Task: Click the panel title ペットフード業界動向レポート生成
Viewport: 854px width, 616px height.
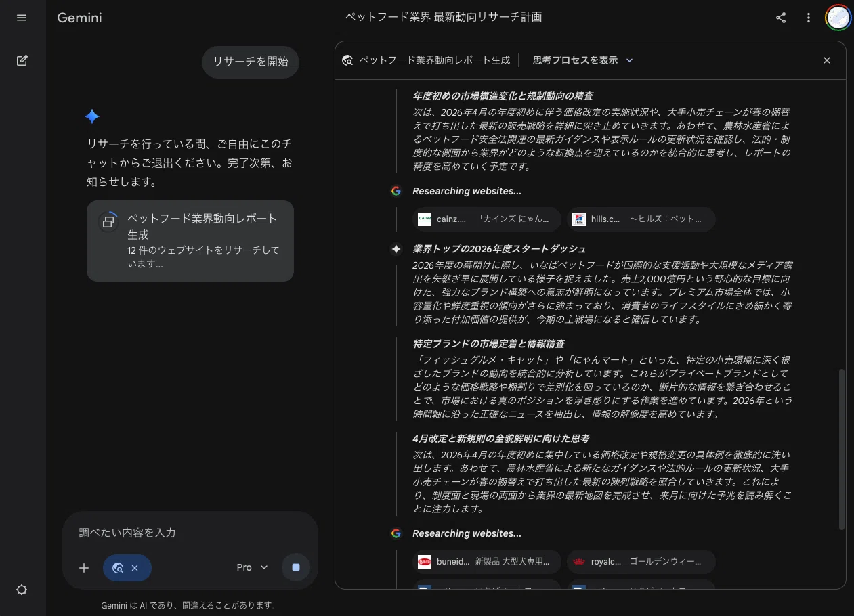Action: coord(435,60)
